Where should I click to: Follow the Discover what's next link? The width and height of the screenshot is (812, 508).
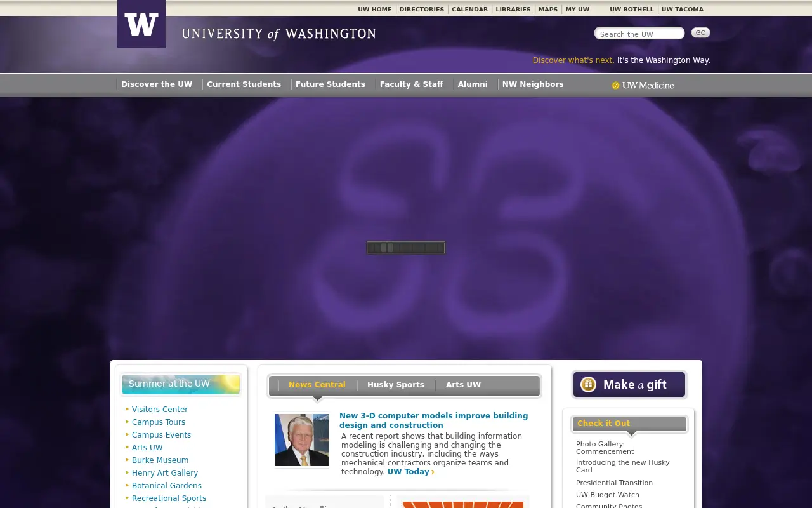(x=573, y=60)
